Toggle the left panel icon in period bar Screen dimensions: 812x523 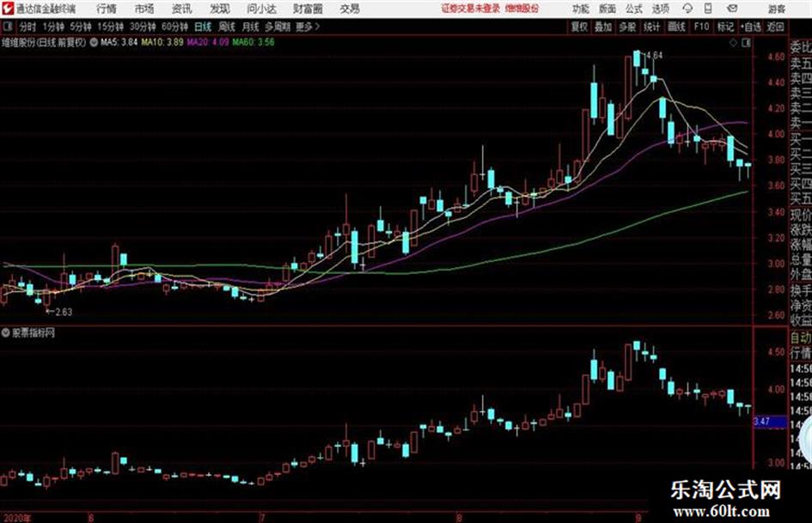8,27
